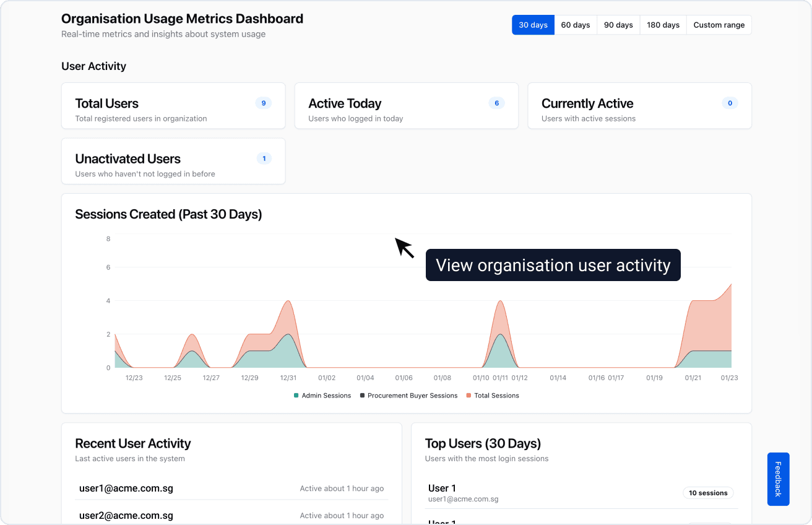Click the View organisation user activity tooltip
The width and height of the screenshot is (812, 525).
pos(553,265)
